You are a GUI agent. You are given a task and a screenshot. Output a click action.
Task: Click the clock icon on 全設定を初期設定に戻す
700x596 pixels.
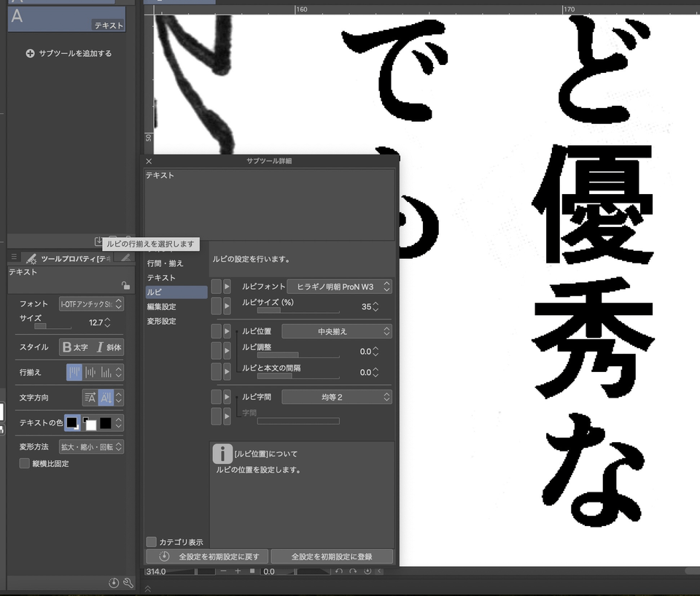click(x=164, y=556)
